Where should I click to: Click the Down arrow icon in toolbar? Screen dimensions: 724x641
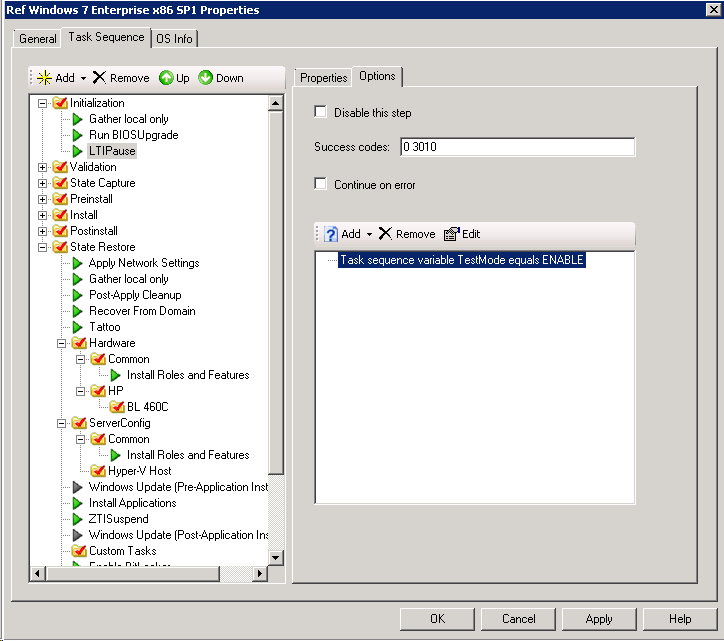click(x=205, y=78)
